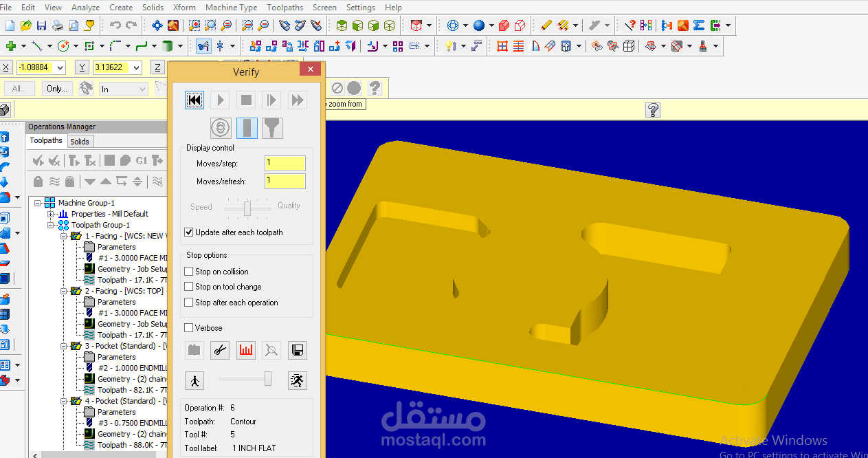Adjust the Speed/Quality slider handle

click(247, 207)
